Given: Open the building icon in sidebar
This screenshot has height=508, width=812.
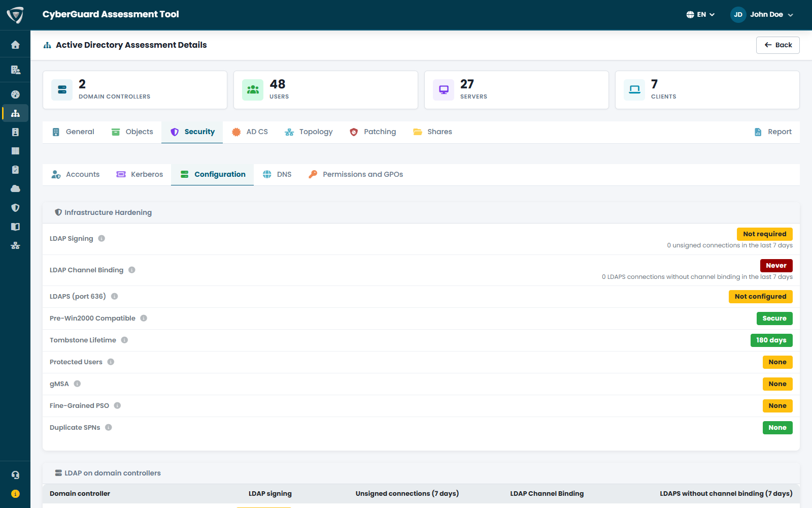Looking at the screenshot, I should [15, 70].
